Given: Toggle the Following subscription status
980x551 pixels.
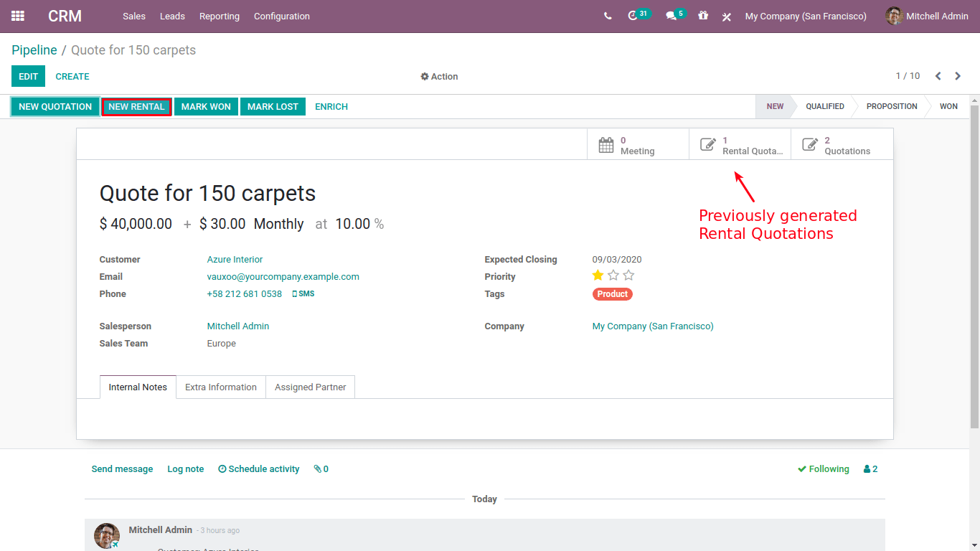Looking at the screenshot, I should coord(823,469).
